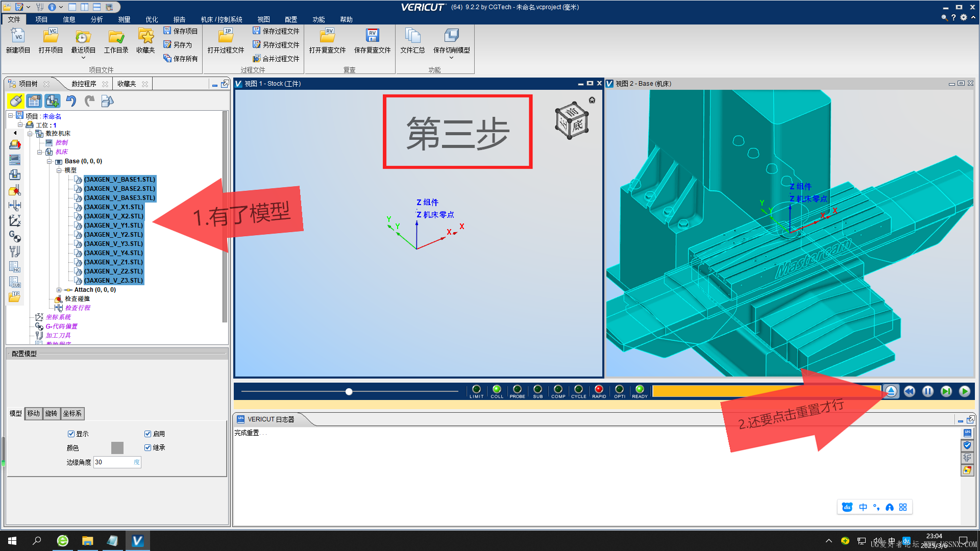Select 检查碰撞 collision check item
The image size is (980, 551).
77,299
